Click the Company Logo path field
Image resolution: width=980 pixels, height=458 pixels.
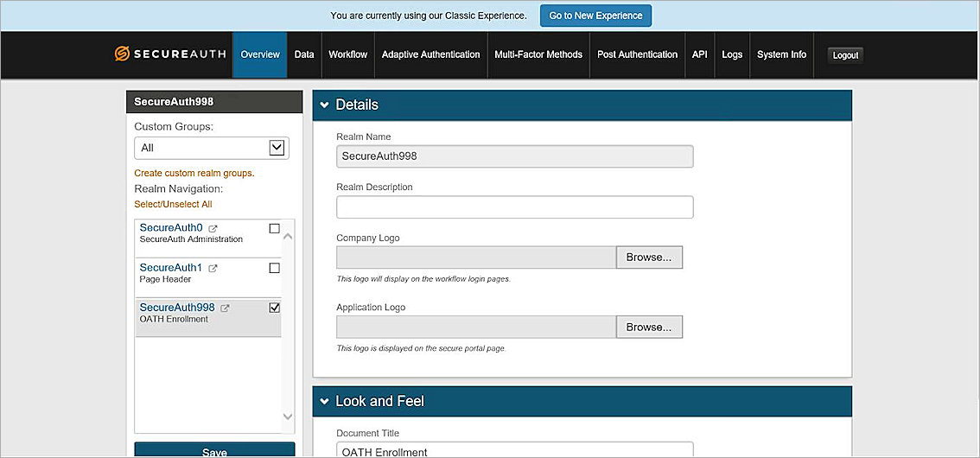click(476, 258)
